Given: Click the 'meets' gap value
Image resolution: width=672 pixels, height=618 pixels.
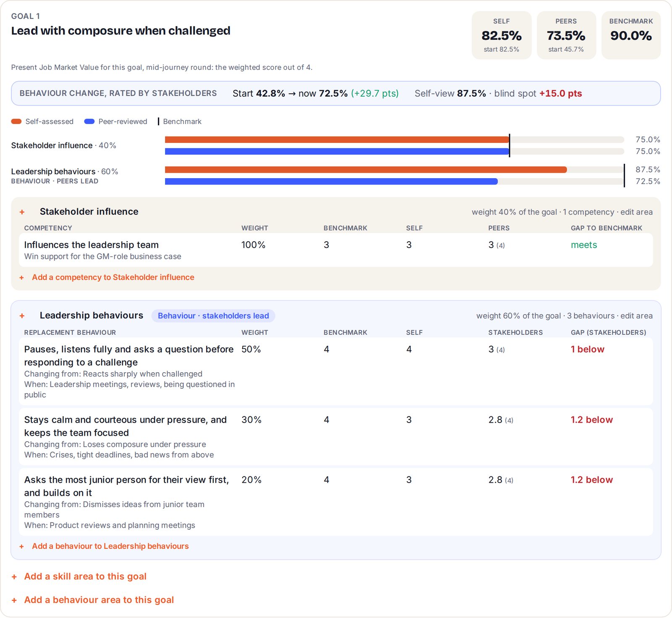Looking at the screenshot, I should (584, 245).
